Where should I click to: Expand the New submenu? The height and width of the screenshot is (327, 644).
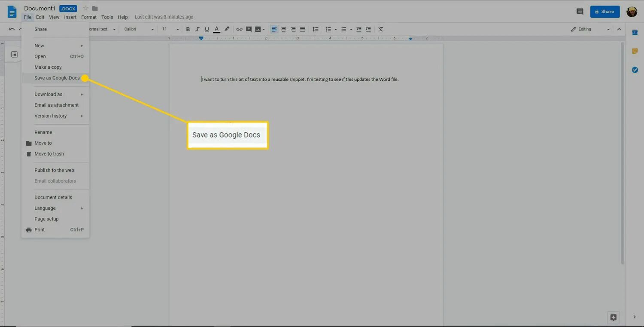click(55, 46)
